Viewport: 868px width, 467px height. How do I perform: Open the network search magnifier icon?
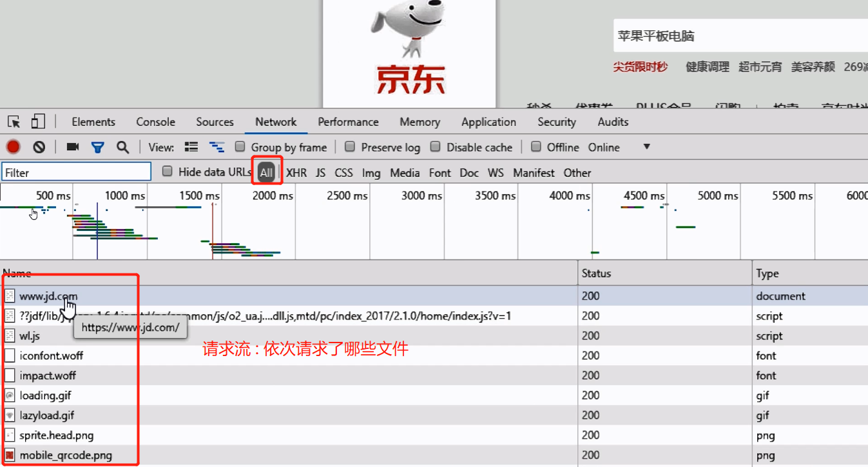pos(122,147)
